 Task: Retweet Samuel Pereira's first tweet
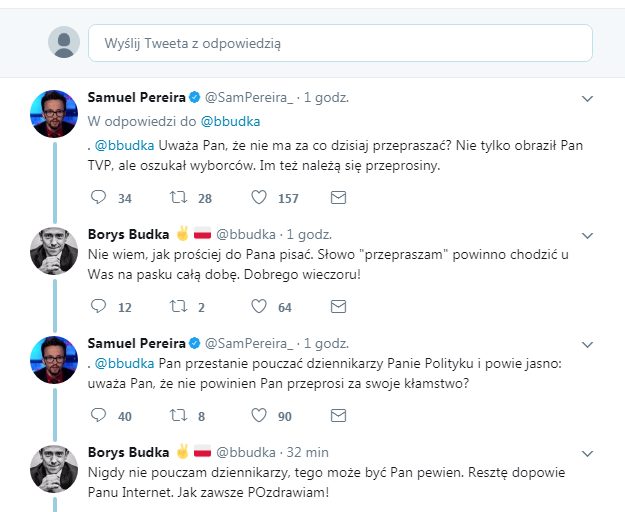[177, 198]
